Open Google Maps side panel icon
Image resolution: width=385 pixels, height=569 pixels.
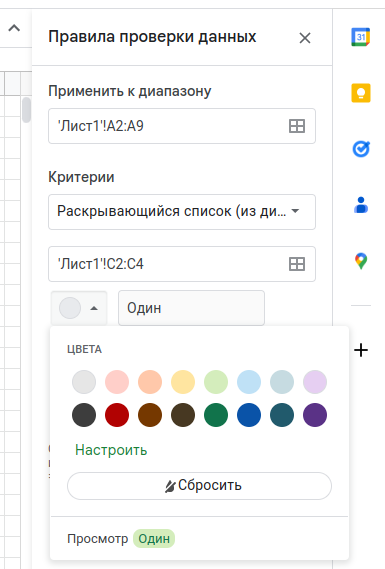tap(361, 261)
